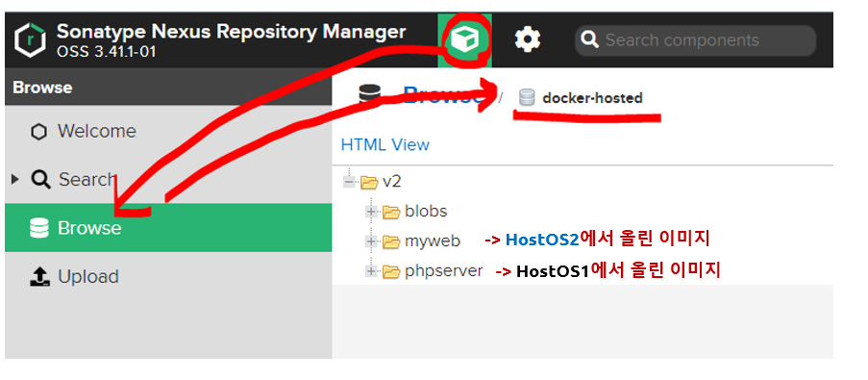The image size is (868, 380).
Task: Focus the Search components field
Action: coord(696,40)
